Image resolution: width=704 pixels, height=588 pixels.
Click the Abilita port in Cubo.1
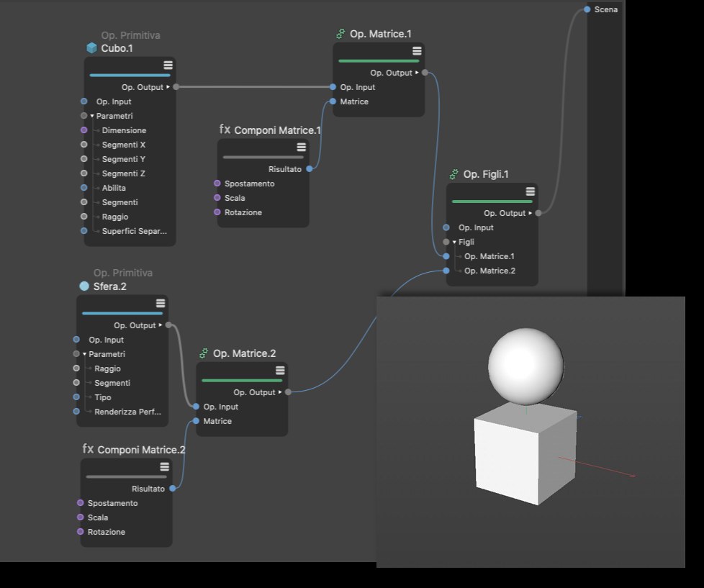[x=84, y=188]
